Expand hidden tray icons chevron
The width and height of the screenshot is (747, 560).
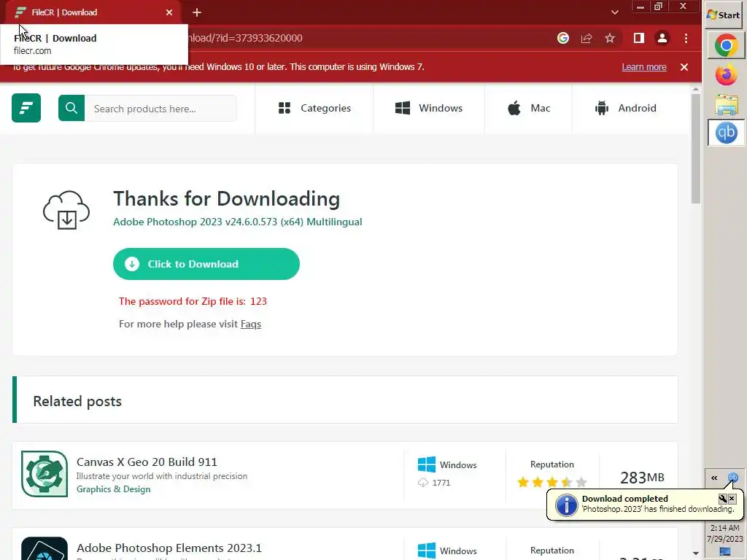(714, 478)
